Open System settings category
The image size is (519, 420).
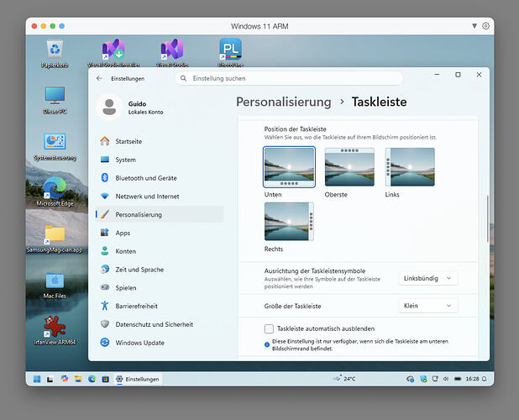point(160,160)
